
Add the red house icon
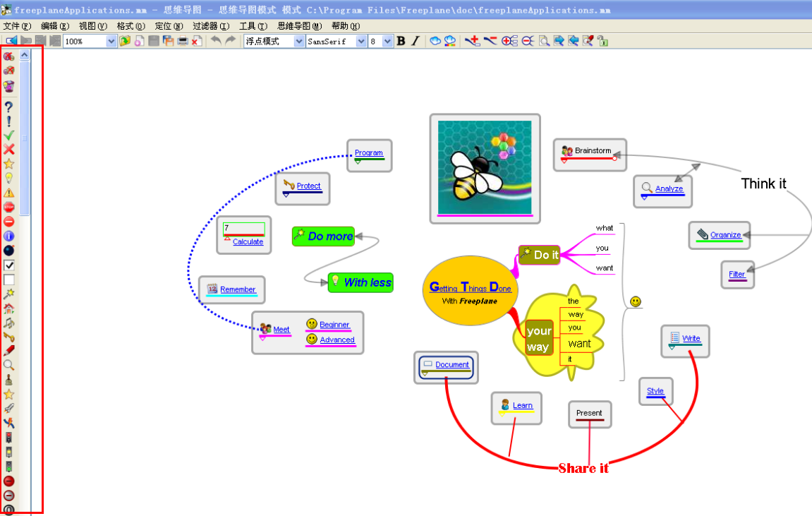tap(8, 308)
